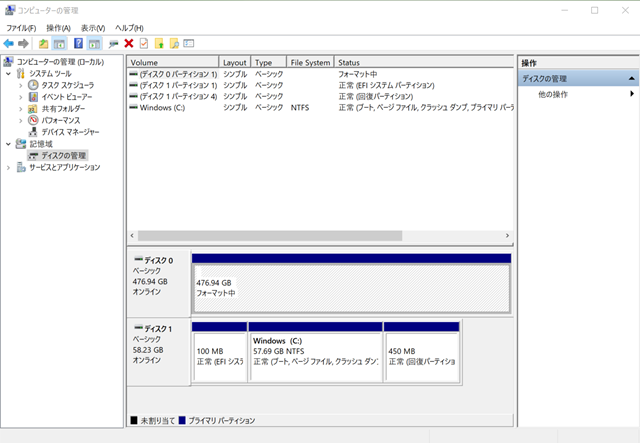Viewport: 640px width, 443px height.
Task: Click the ディスク 1 drive icon in lower pane
Action: (x=138, y=328)
